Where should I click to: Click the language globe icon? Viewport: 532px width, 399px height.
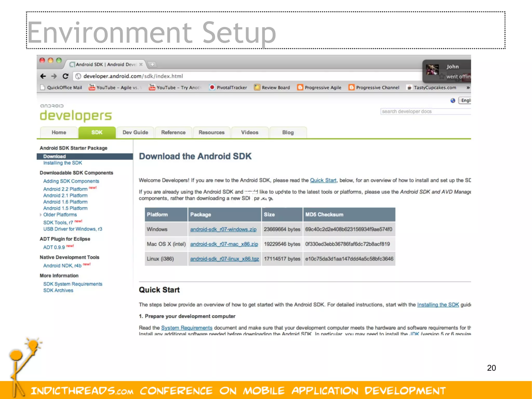point(453,101)
